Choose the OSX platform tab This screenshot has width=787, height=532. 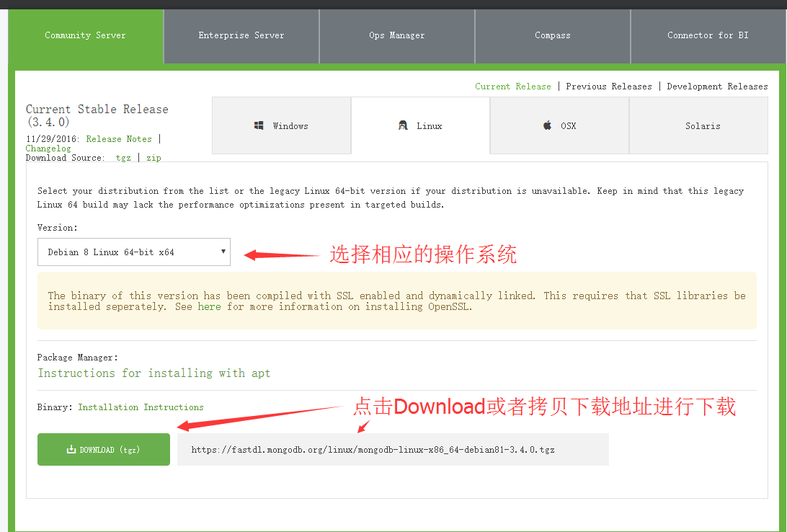[560, 125]
